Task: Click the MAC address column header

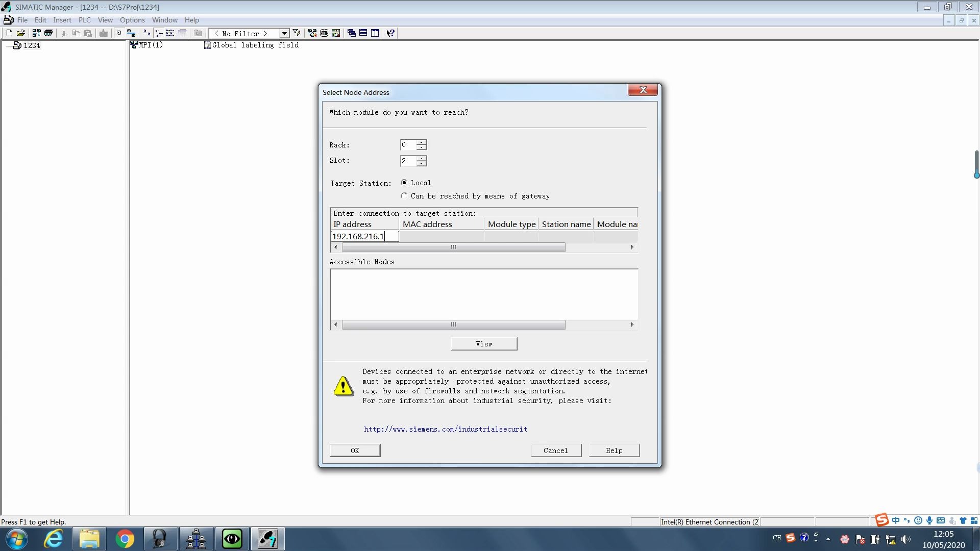Action: (442, 224)
